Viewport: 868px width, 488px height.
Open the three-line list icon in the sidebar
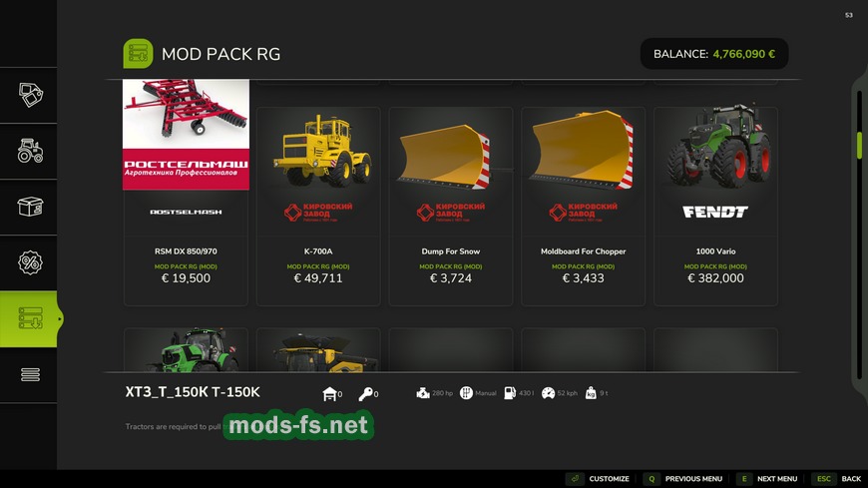(30, 375)
